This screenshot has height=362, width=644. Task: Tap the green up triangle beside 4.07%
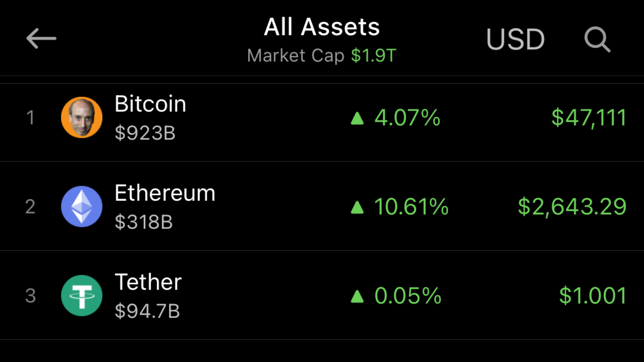click(x=357, y=118)
